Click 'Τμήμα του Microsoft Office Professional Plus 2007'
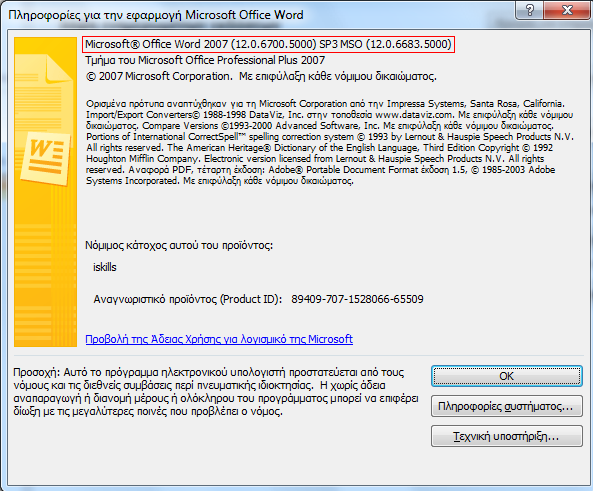 (205, 60)
